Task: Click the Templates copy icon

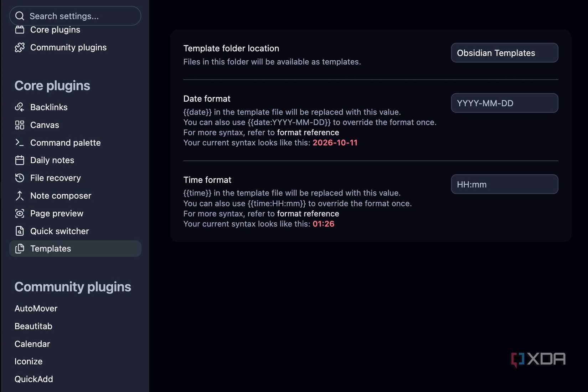Action: pyautogui.click(x=20, y=249)
